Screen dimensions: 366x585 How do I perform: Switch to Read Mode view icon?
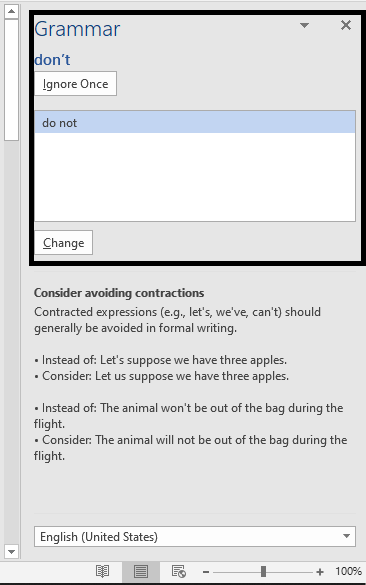[102, 571]
